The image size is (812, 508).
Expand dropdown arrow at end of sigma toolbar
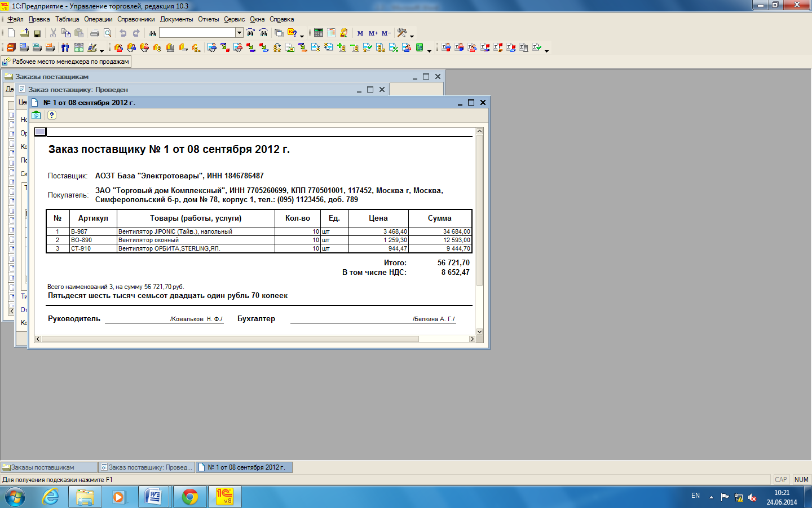pyautogui.click(x=546, y=50)
